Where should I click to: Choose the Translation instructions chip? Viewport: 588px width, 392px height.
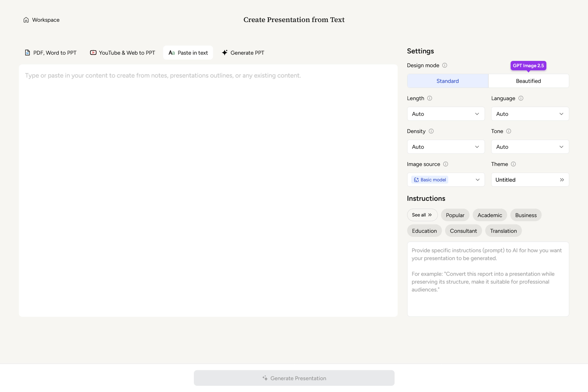click(503, 231)
